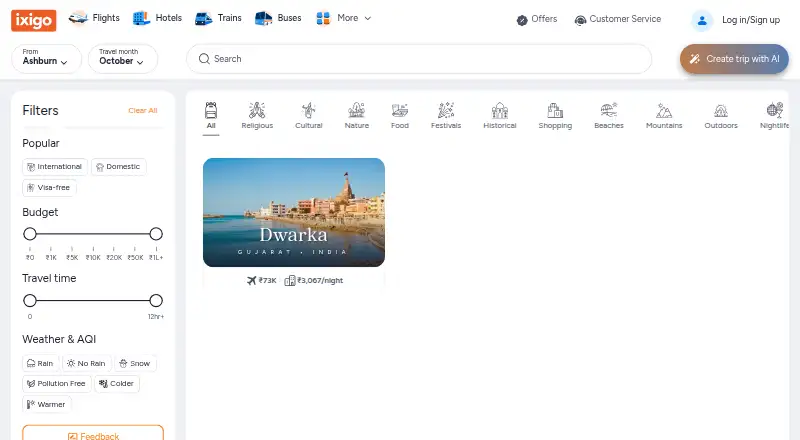Click the ₹10K budget scale label
This screenshot has height=440, width=800.
[x=93, y=258]
